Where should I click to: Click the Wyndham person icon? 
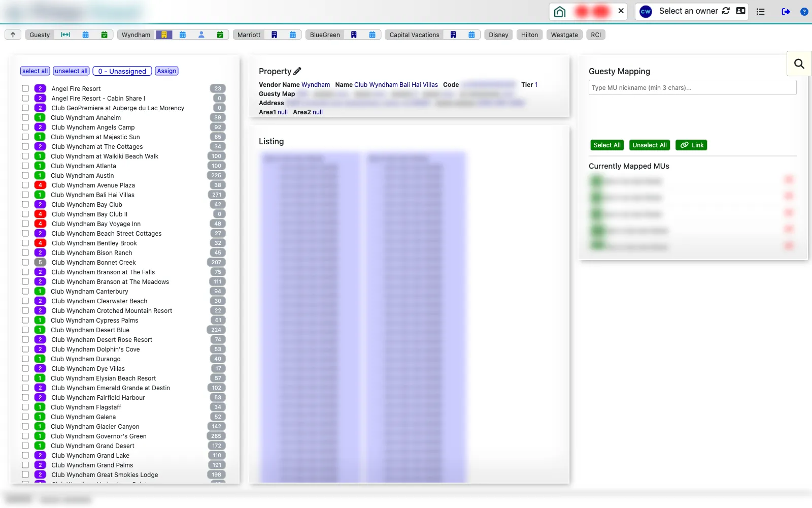pos(201,35)
